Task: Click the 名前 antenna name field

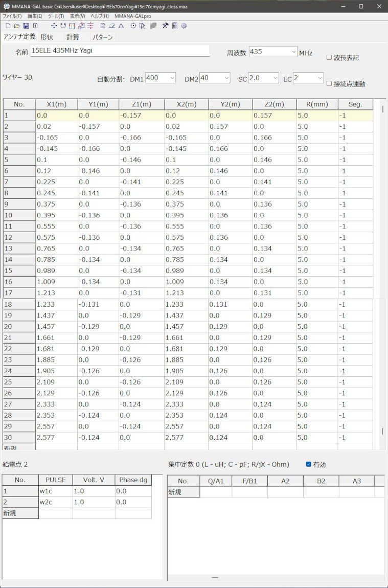Action: (120, 51)
